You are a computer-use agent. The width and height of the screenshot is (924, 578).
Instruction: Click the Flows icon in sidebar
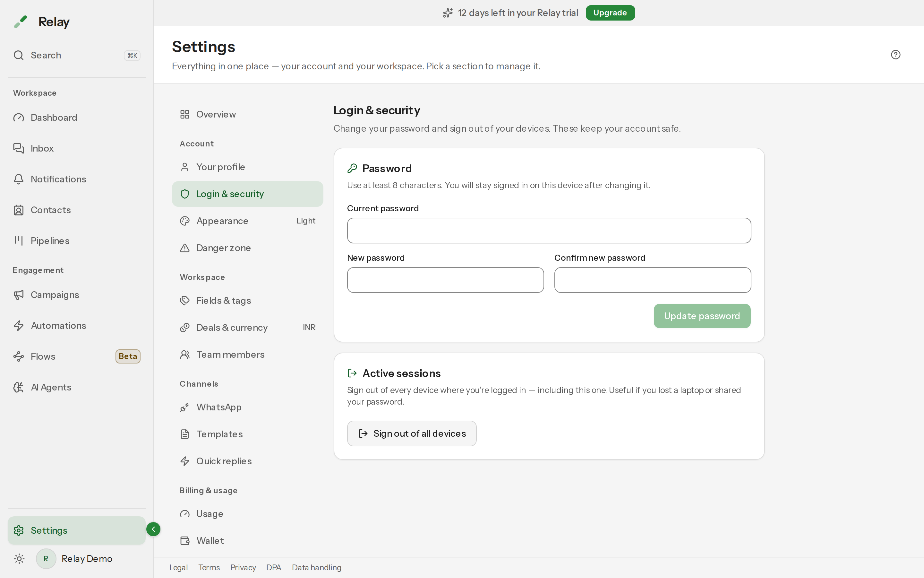coord(18,356)
